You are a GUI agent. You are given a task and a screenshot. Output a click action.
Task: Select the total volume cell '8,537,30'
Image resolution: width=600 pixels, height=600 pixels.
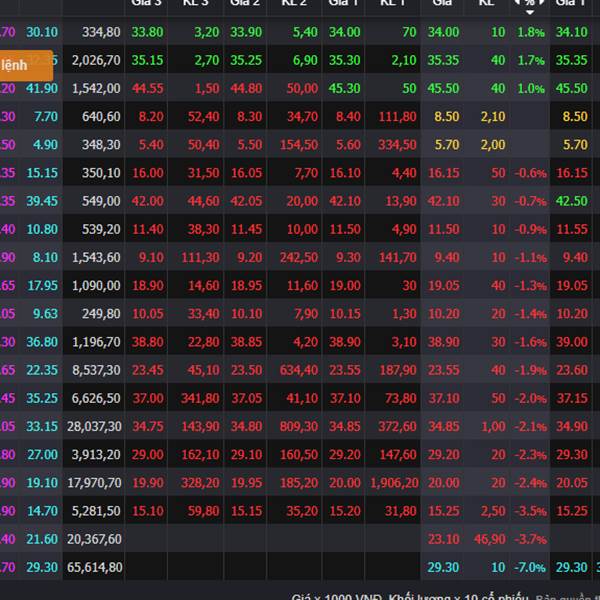(x=96, y=370)
